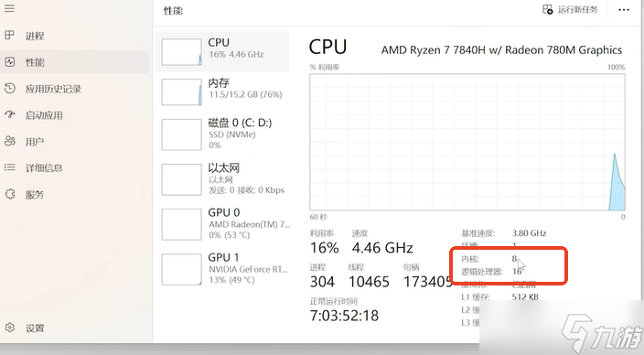This screenshot has width=644, height=355.
Task: Click 运行新任务 Run new task button
Action: 571,9
